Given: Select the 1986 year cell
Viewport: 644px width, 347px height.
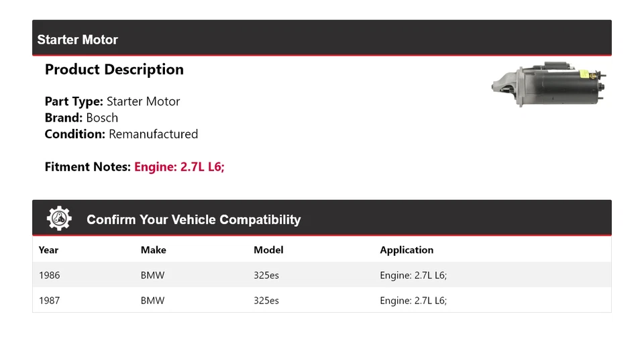Looking at the screenshot, I should pos(49,275).
